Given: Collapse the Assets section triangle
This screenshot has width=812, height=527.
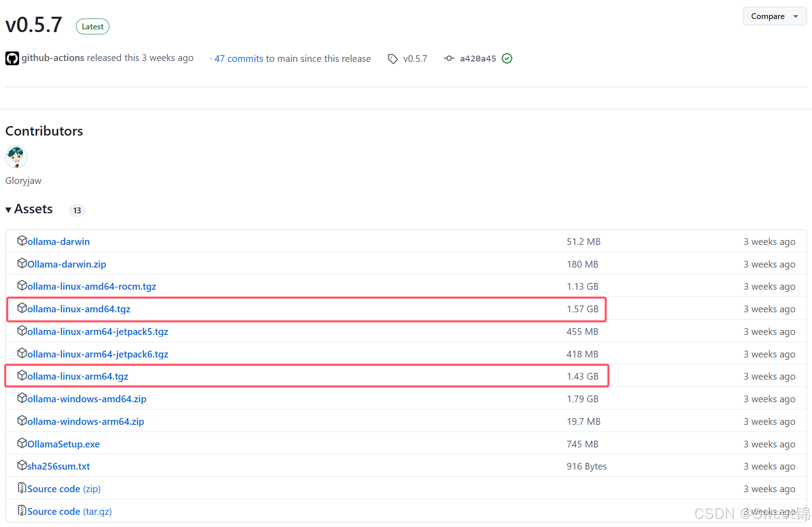Looking at the screenshot, I should [8, 210].
